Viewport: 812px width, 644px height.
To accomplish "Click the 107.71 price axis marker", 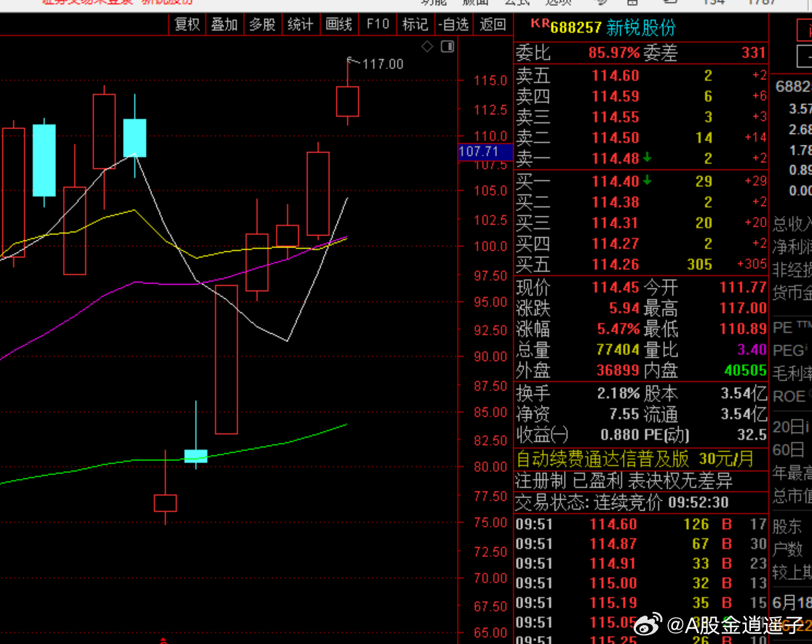I will [x=485, y=152].
